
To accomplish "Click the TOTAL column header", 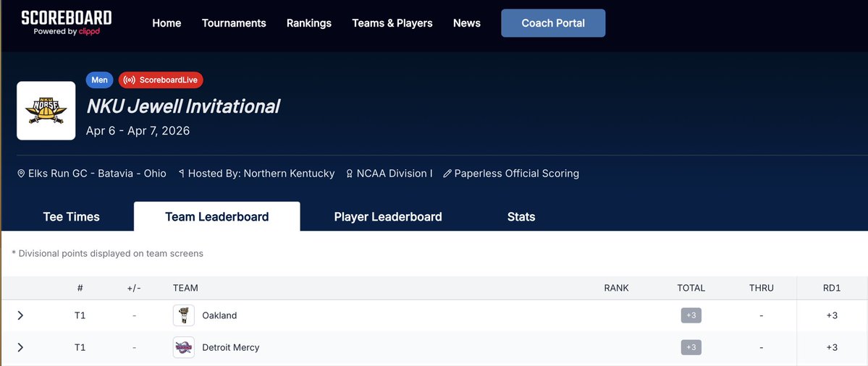I will click(691, 288).
